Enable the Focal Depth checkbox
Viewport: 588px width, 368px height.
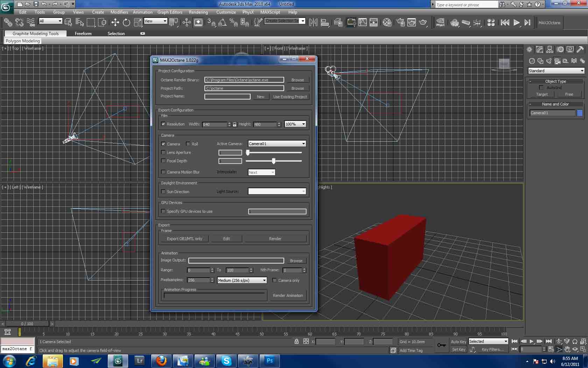[163, 161]
